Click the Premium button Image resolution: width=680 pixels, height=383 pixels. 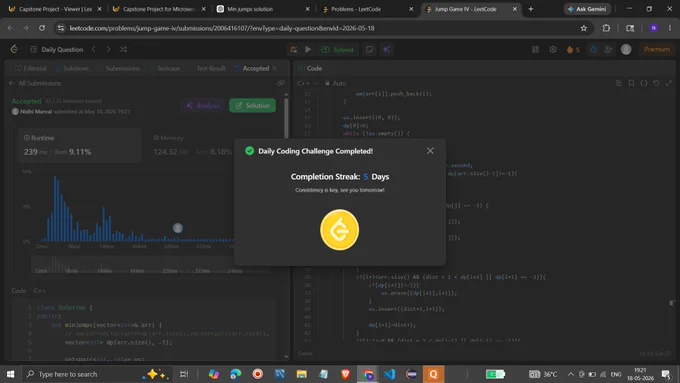(x=657, y=49)
